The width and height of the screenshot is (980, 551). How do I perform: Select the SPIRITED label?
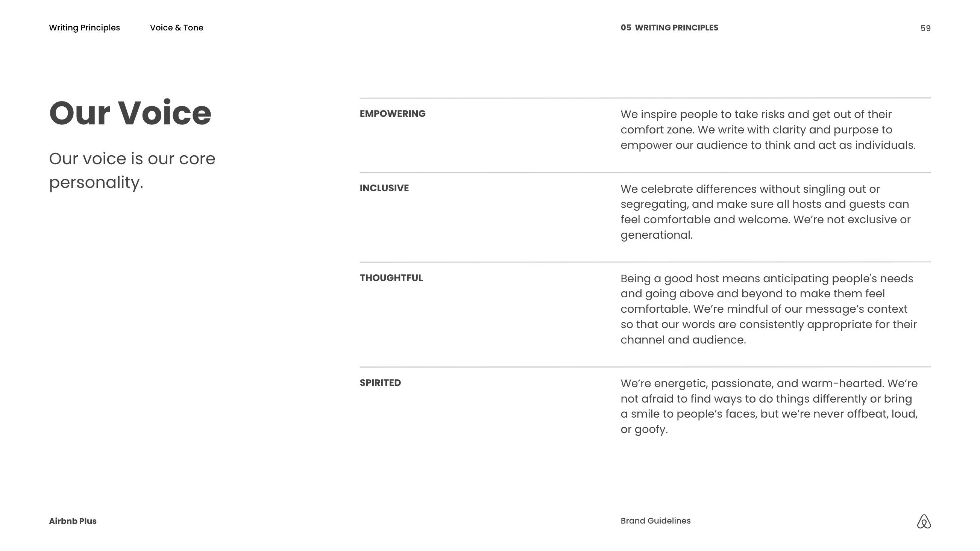380,383
